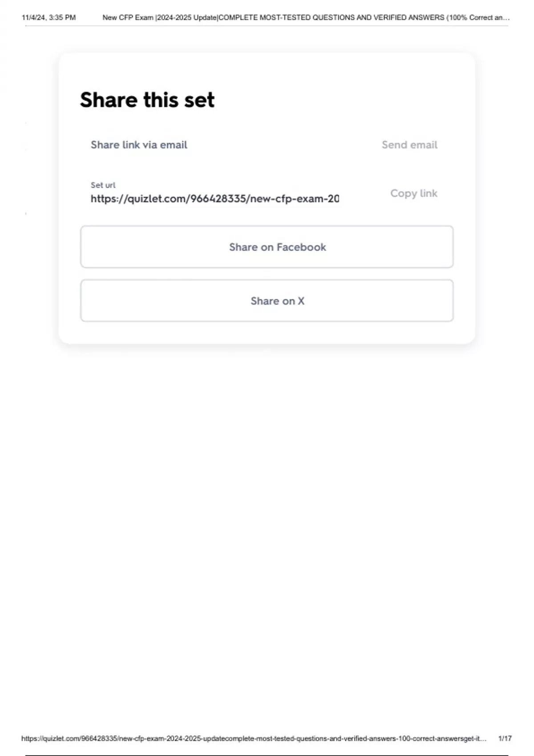
Task: Click the word Facebook in share button
Action: tap(301, 247)
